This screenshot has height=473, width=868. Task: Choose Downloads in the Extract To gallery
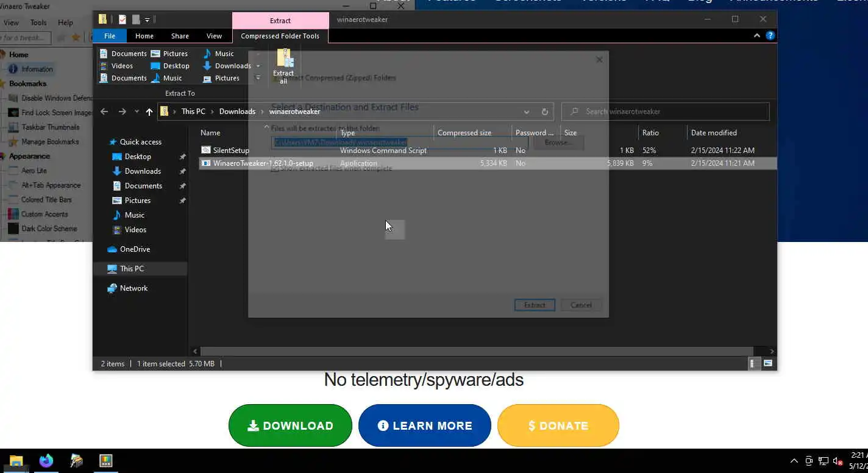tap(227, 66)
